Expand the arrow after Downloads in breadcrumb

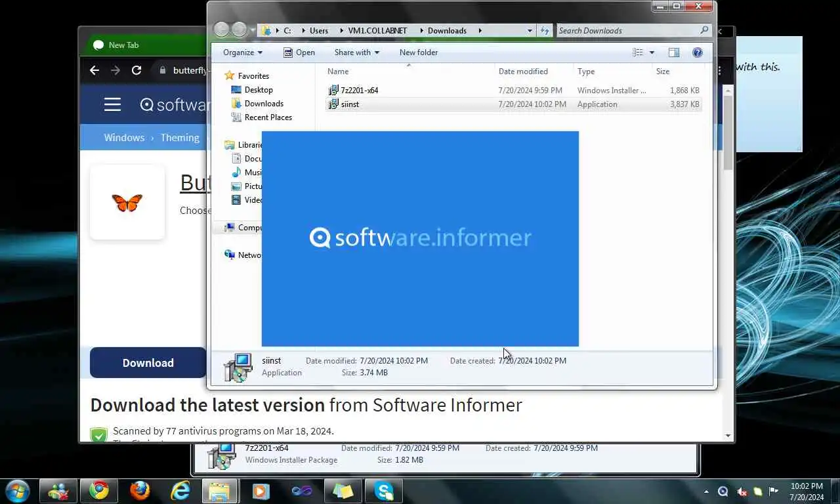(x=480, y=30)
